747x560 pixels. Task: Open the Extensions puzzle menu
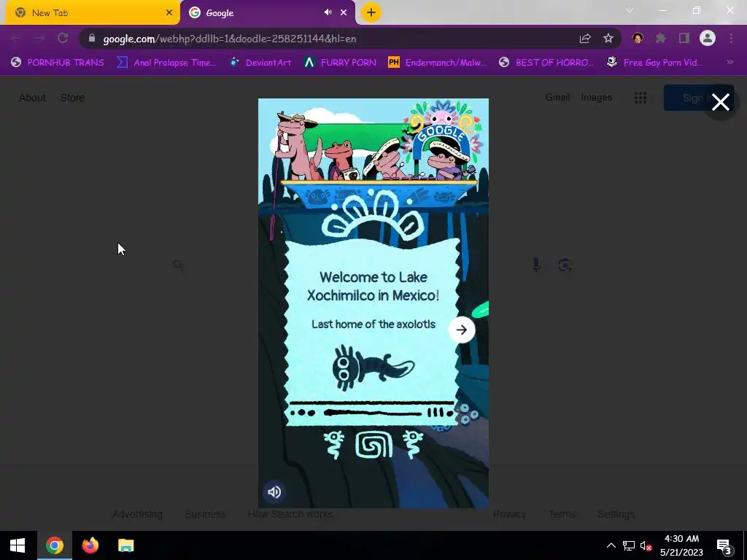pos(660,38)
